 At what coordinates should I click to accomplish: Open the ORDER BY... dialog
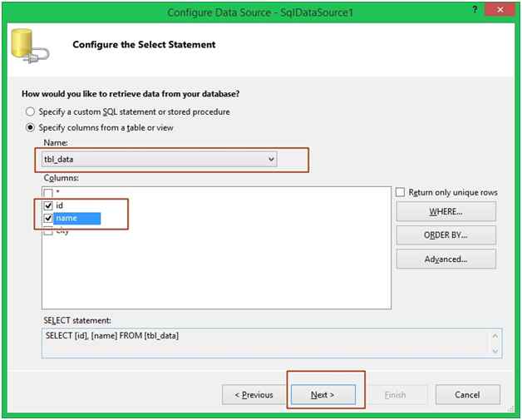(x=446, y=235)
